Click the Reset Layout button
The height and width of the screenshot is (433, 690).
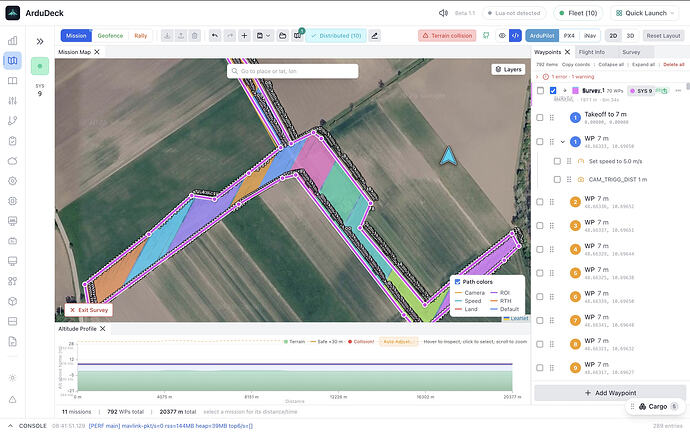pos(663,36)
